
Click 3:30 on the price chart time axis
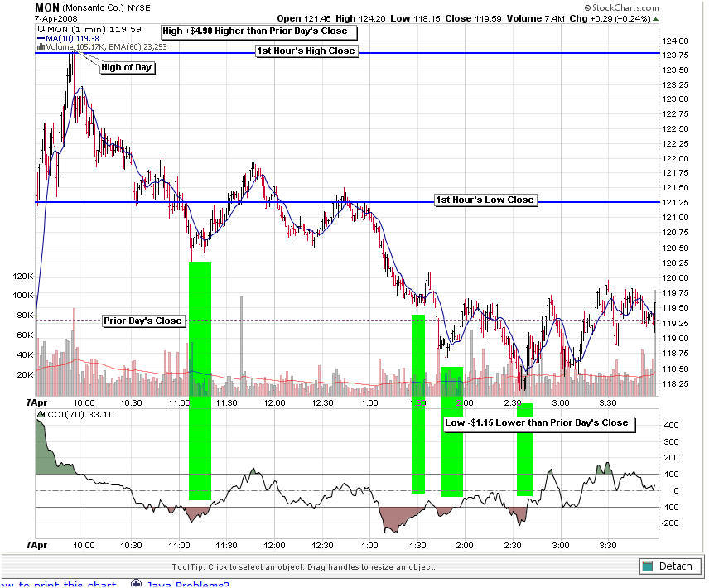coord(607,403)
